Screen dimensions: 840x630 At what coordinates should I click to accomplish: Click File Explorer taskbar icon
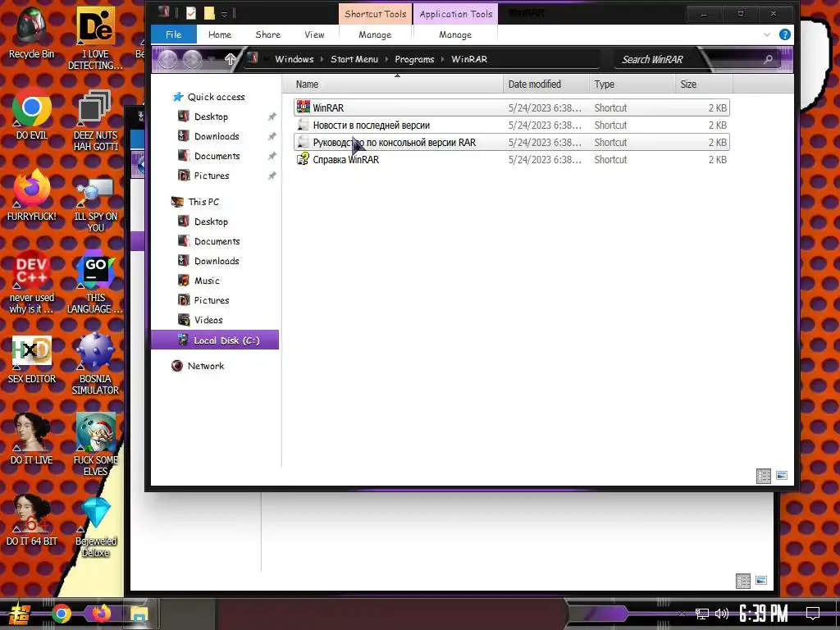click(139, 614)
